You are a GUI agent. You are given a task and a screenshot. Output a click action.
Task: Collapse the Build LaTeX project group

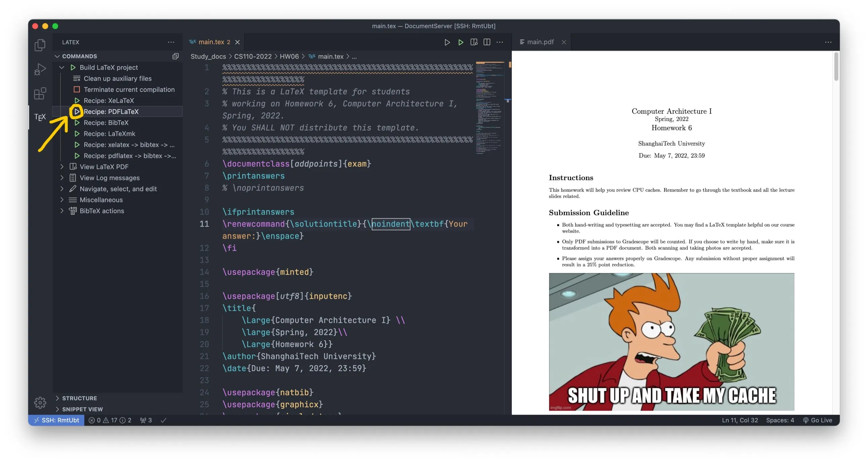(x=62, y=67)
